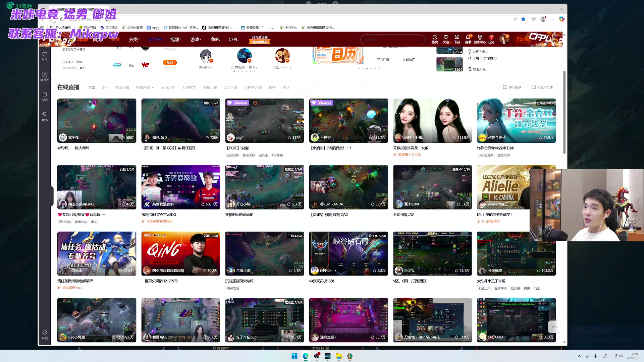Image resolution: width=644 pixels, height=362 pixels.
Task: Open the 关注 heart icon in top header
Action: point(446,39)
